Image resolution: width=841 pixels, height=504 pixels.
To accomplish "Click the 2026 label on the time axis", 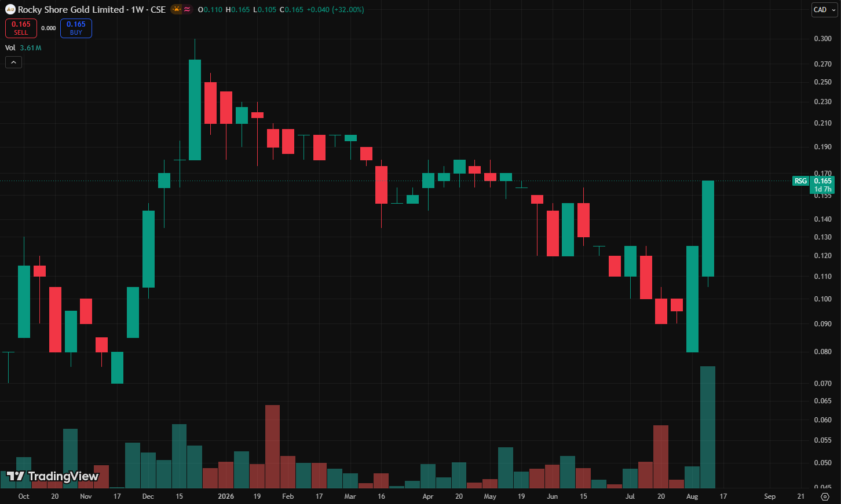I will tap(226, 496).
